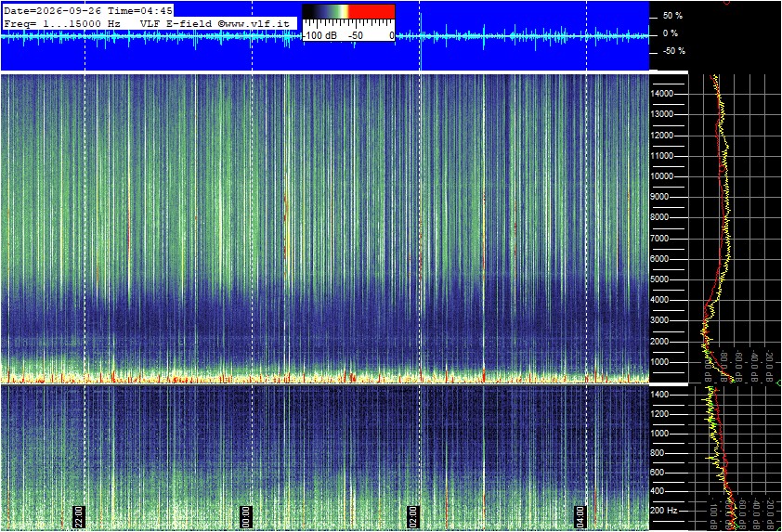
Task: Click the Freq= 1...15000 Hz text
Action: click(x=62, y=23)
